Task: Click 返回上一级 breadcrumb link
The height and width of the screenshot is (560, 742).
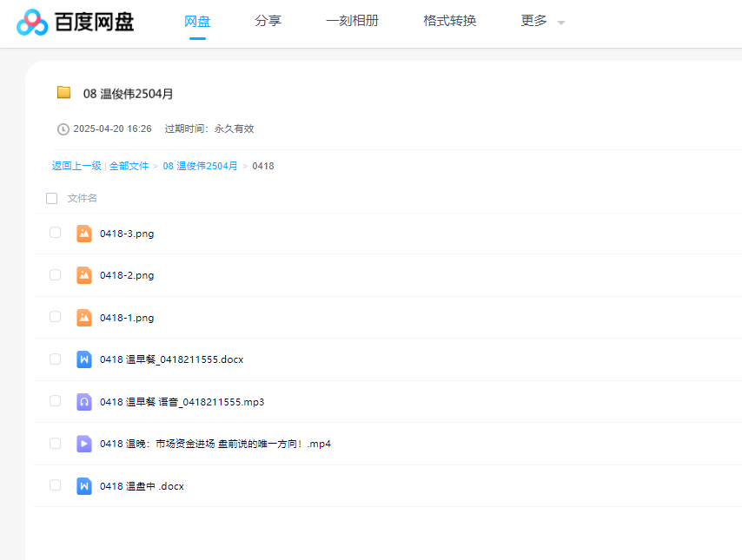Action: click(76, 166)
